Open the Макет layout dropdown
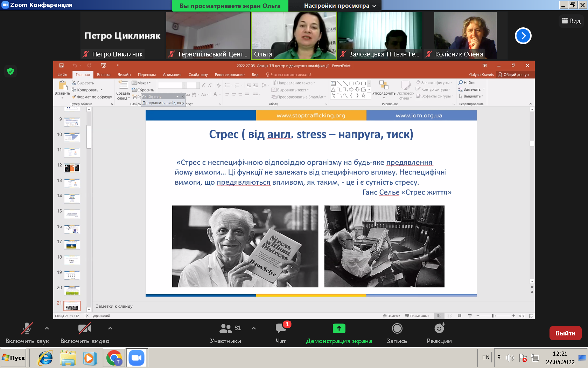This screenshot has height=368, width=588. (141, 83)
